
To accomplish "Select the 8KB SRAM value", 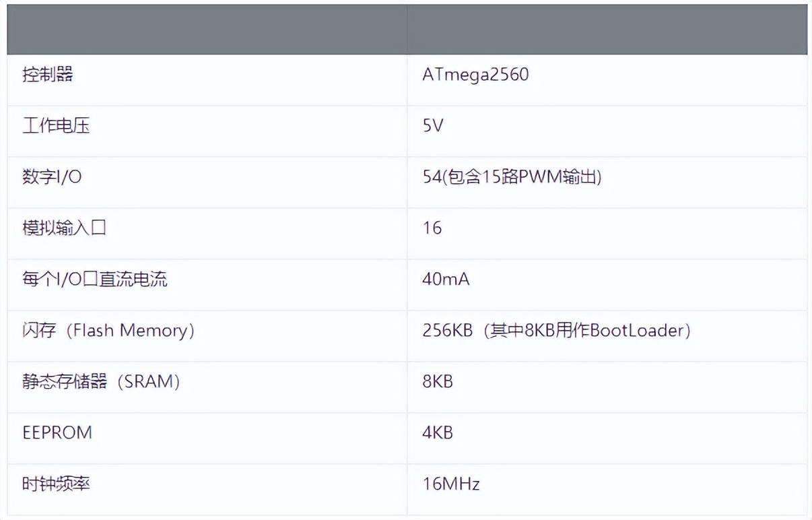I will click(438, 382).
